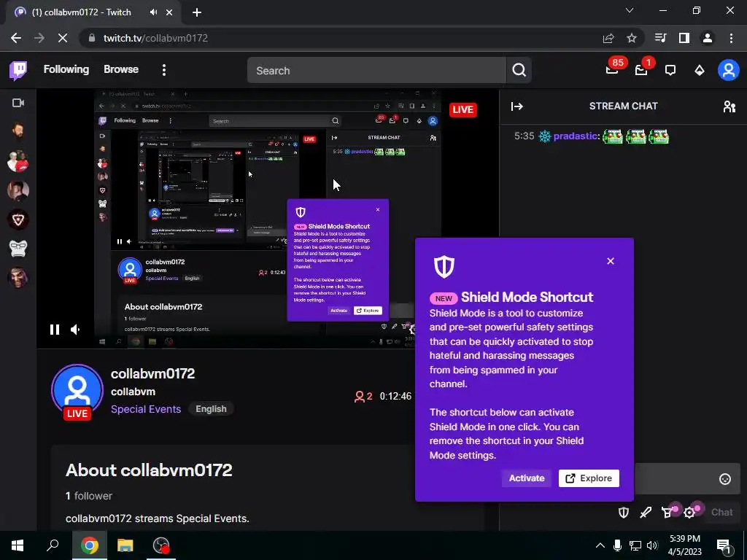The width and height of the screenshot is (747, 560).
Task: Go back in the browser
Action: [16, 38]
